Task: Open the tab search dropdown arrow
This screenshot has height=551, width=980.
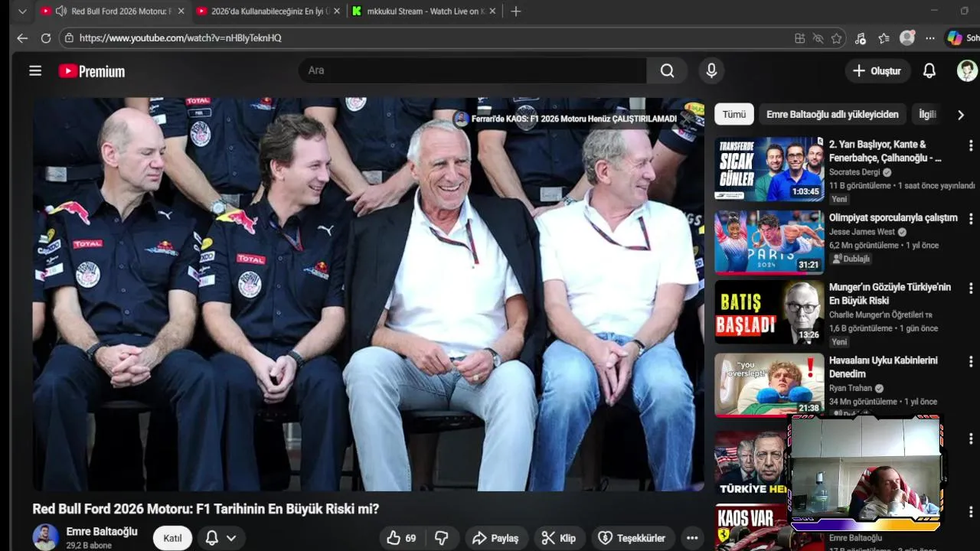Action: coord(22,11)
